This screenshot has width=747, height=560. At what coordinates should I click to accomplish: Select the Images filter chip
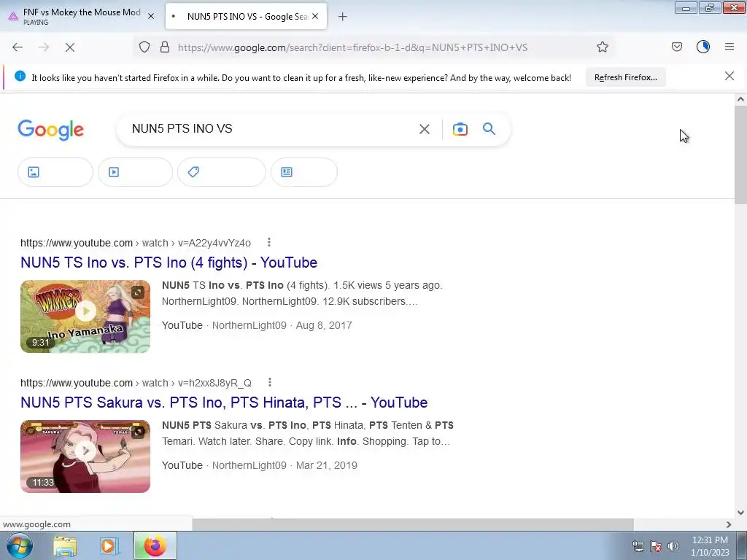[x=55, y=172]
